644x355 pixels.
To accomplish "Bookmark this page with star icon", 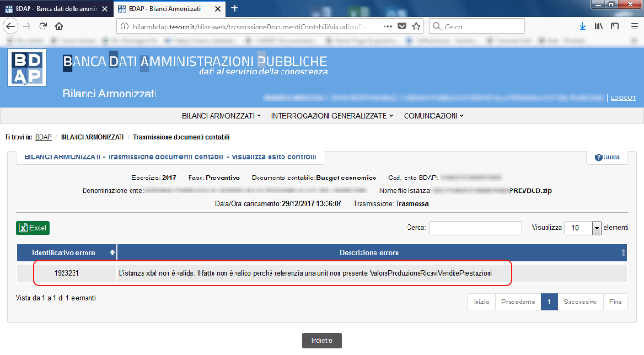I will pos(416,27).
